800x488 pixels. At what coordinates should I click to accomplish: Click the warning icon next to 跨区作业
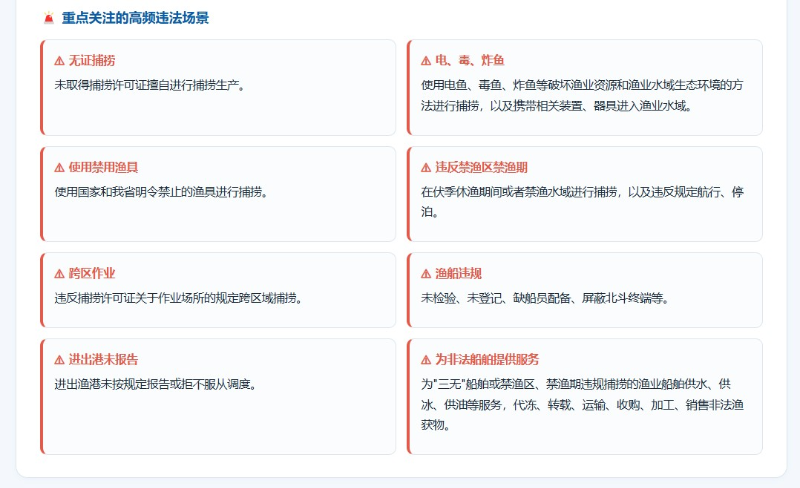(x=59, y=274)
